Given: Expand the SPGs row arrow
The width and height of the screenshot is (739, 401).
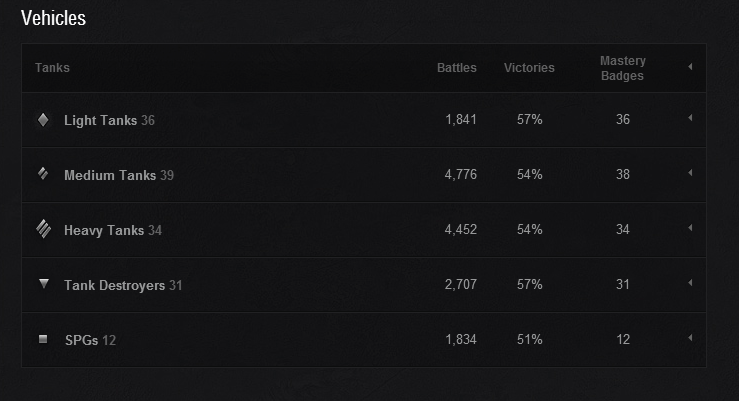Looking at the screenshot, I should (690, 339).
